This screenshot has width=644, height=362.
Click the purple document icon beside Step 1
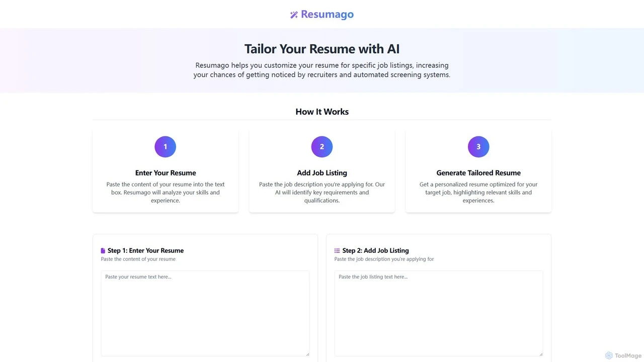coord(103,250)
